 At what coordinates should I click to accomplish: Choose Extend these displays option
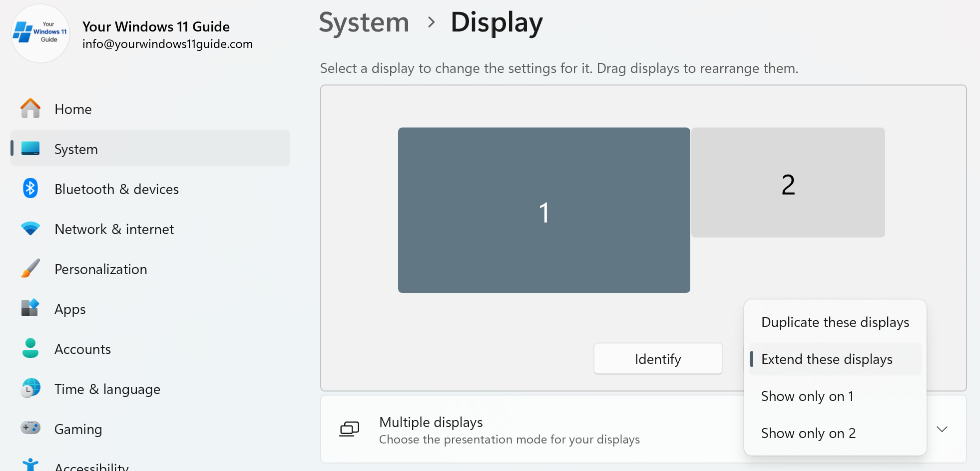(835, 359)
